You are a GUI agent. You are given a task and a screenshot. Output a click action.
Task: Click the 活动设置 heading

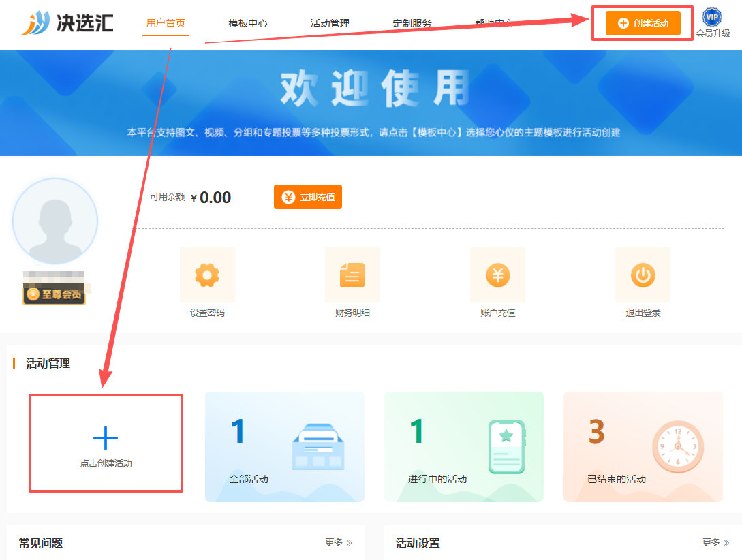(x=418, y=543)
